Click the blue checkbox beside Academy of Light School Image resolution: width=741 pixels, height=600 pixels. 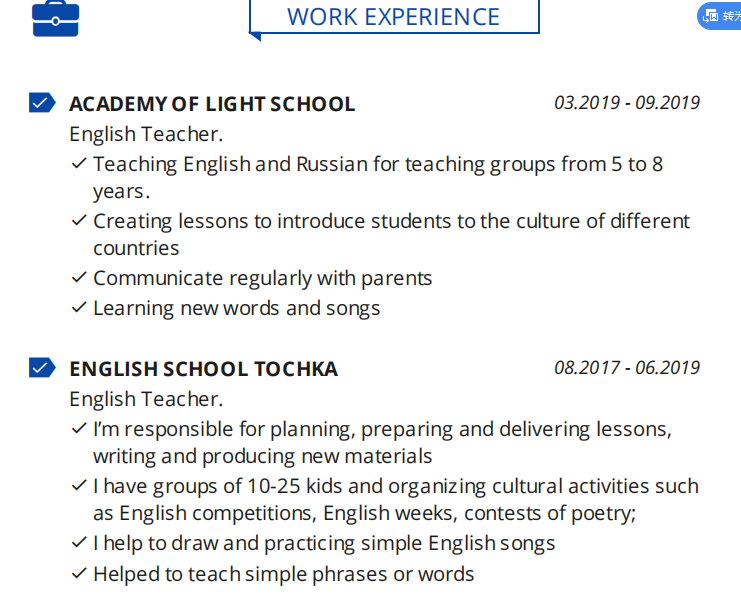42,103
